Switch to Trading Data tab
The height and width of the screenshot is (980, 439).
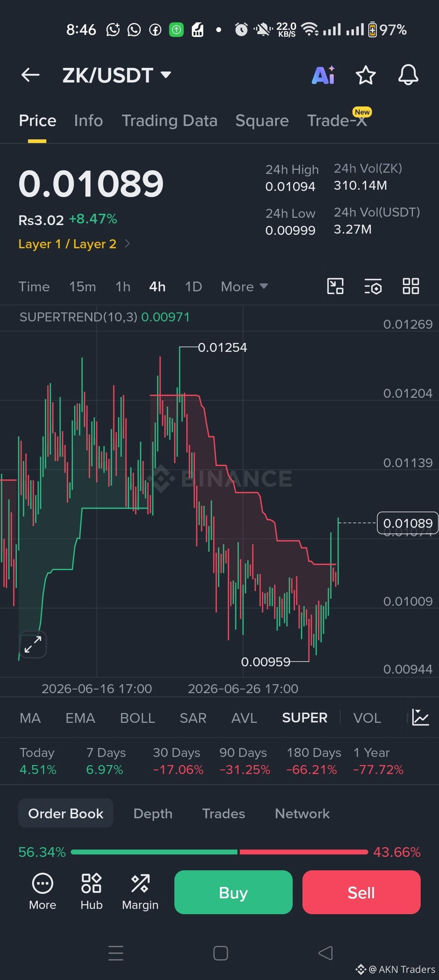pyautogui.click(x=170, y=121)
